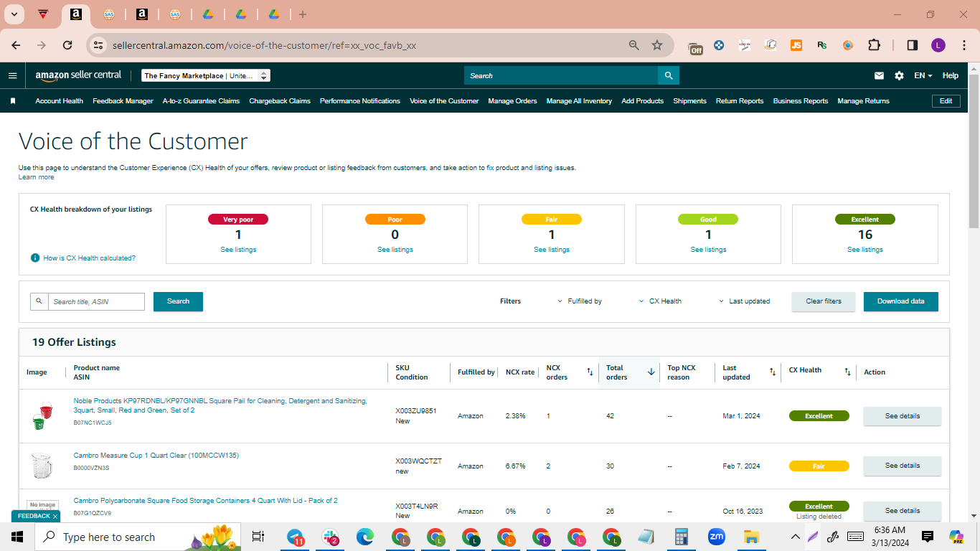Open File Explorer from the taskbar
Viewport: 980px width, 551px height.
click(751, 537)
